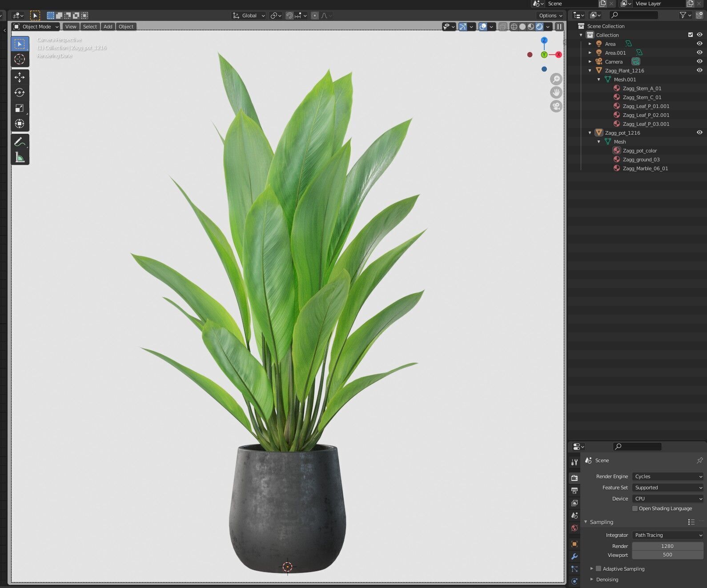This screenshot has height=588, width=707.
Task: Hide Zagg_pot_1216 with its eye icon
Action: tap(699, 132)
